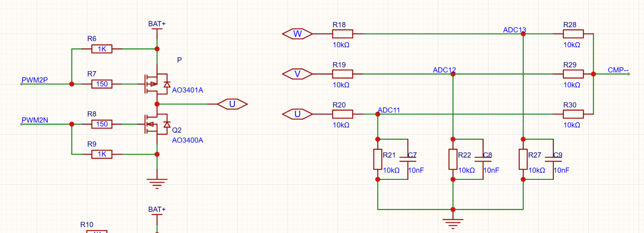Select resistor R6 labeled 1K
Viewport: 644px width, 233px height.
(x=102, y=49)
